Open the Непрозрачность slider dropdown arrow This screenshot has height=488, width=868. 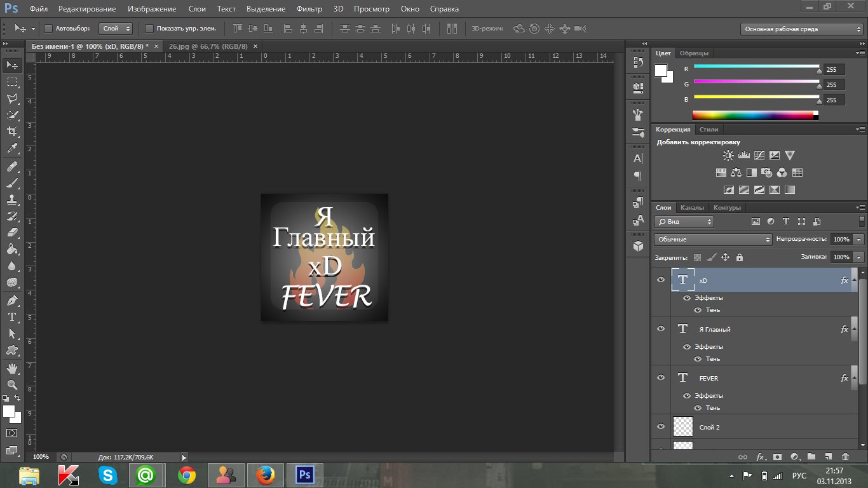pyautogui.click(x=859, y=240)
